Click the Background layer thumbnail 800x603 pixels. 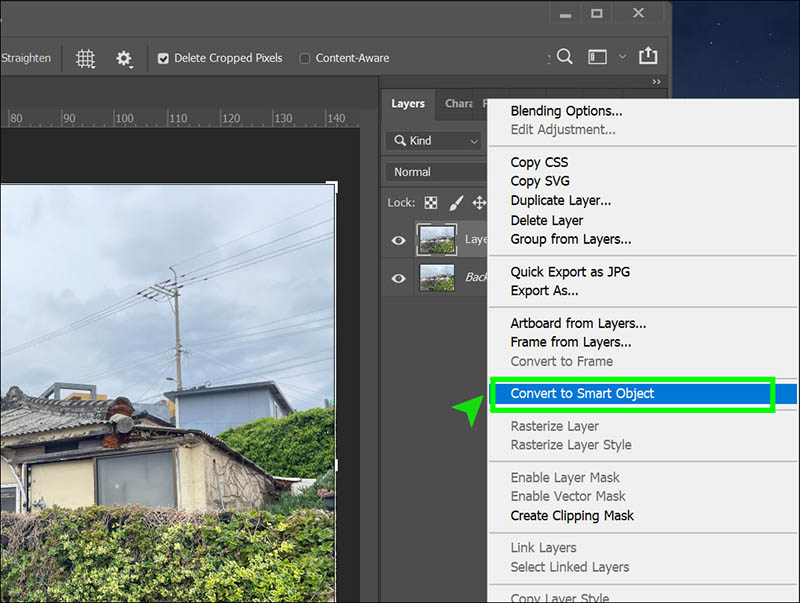tap(437, 278)
